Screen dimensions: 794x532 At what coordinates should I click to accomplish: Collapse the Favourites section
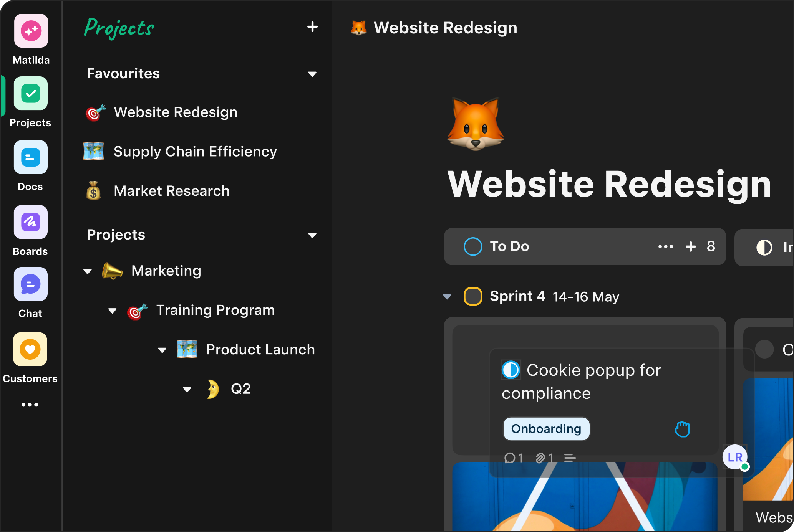coord(312,74)
